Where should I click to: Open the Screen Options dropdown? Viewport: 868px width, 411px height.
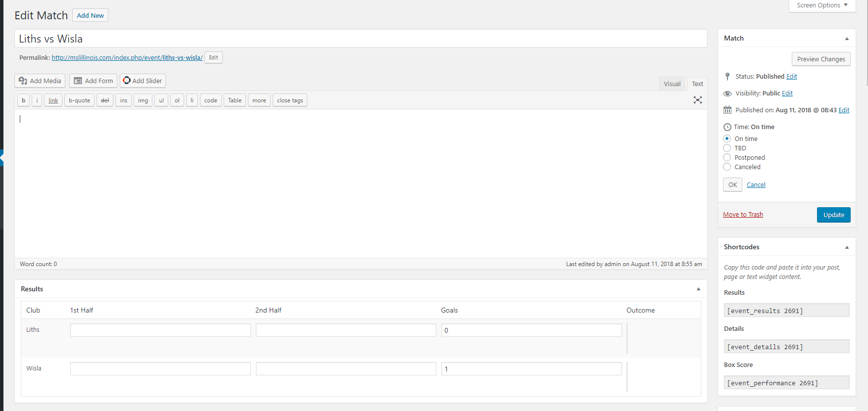pyautogui.click(x=822, y=5)
